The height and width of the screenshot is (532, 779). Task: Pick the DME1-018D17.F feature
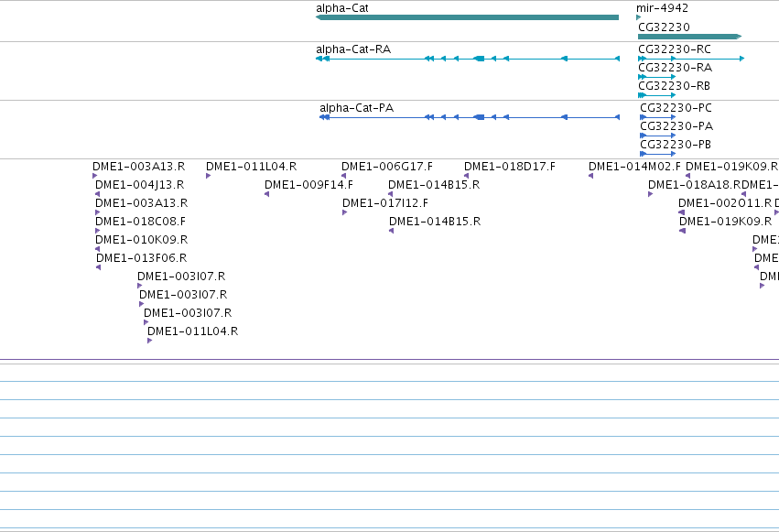point(467,176)
